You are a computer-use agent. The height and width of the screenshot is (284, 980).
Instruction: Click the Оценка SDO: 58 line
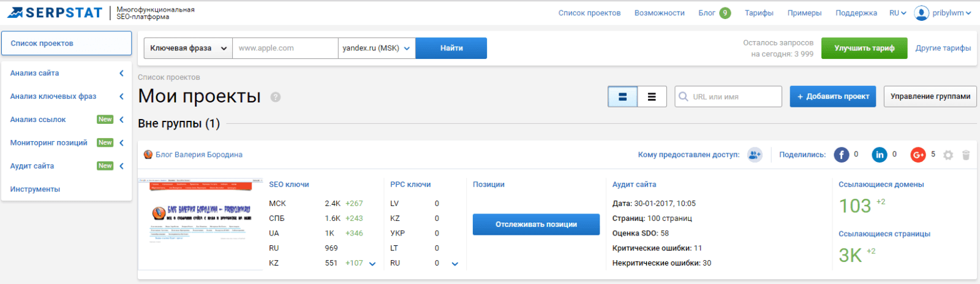point(641,234)
